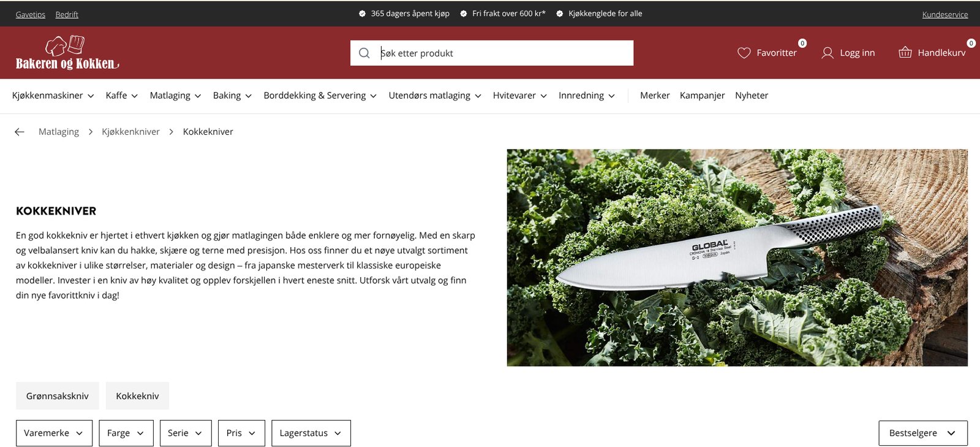Click the Hvitevarer menu chevron

pyautogui.click(x=543, y=96)
